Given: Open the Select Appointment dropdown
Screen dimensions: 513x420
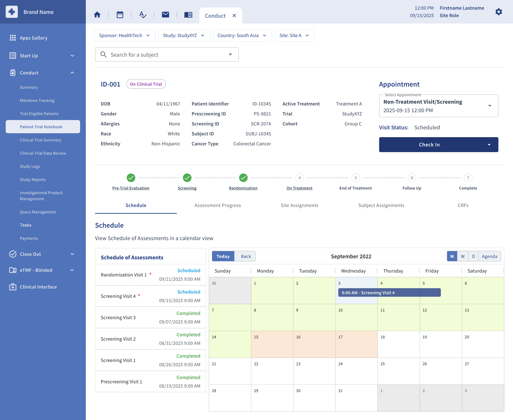Looking at the screenshot, I should tap(439, 106).
